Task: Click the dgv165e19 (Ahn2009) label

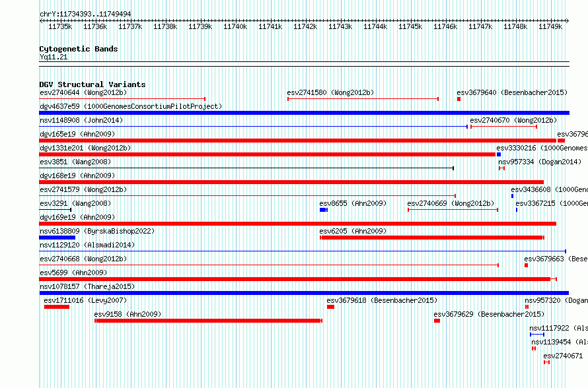Action: 77,134
